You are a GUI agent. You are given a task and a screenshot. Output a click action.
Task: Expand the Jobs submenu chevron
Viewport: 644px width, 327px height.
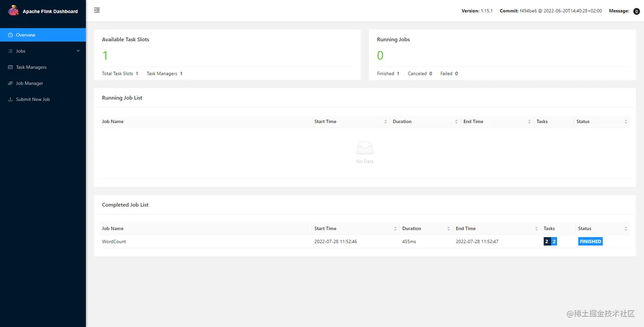click(78, 51)
